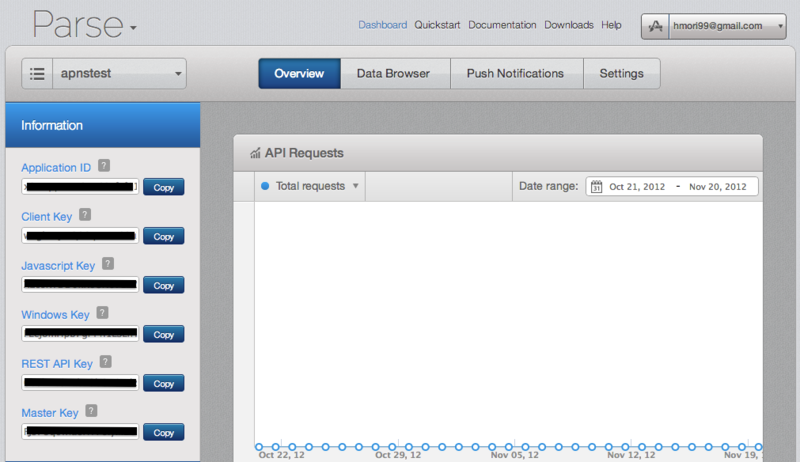Switch to the Push Notifications tab
The width and height of the screenshot is (800, 462).
(x=515, y=73)
